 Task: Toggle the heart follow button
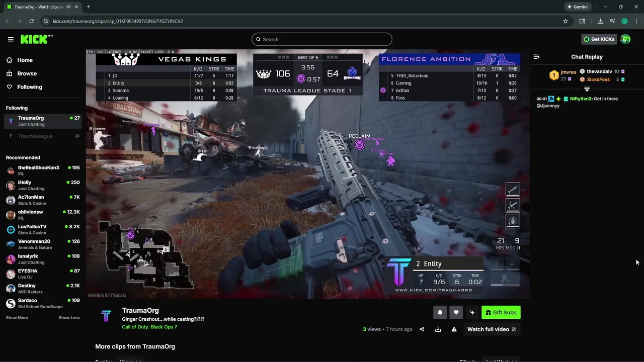456,312
